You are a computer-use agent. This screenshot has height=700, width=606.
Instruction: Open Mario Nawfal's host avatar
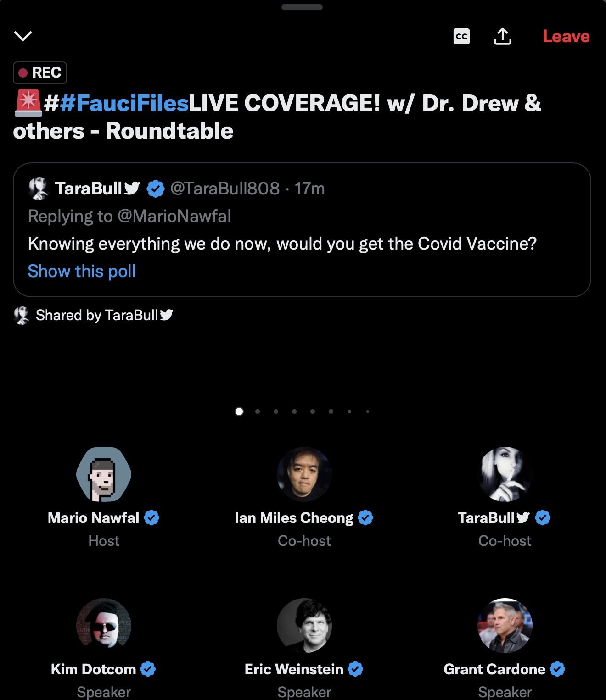104,474
